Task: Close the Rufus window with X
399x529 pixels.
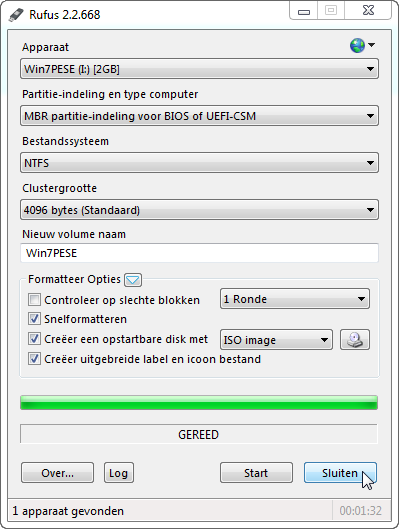Action: coord(368,11)
